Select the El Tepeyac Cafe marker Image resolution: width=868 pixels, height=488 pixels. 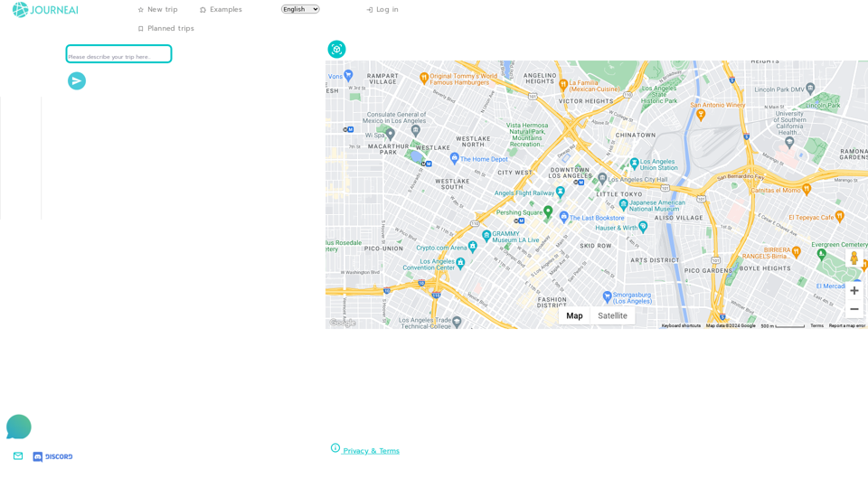840,216
